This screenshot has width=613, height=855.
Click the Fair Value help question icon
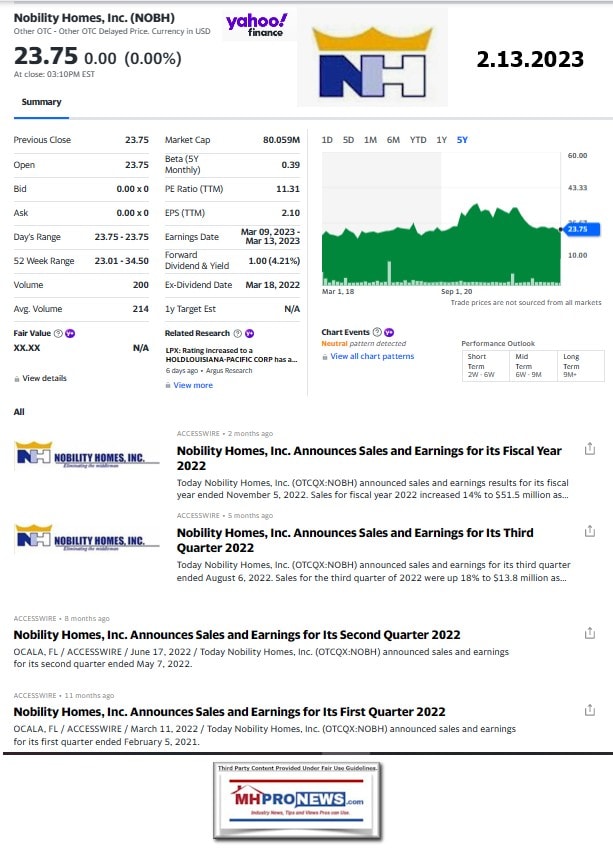coord(58,333)
